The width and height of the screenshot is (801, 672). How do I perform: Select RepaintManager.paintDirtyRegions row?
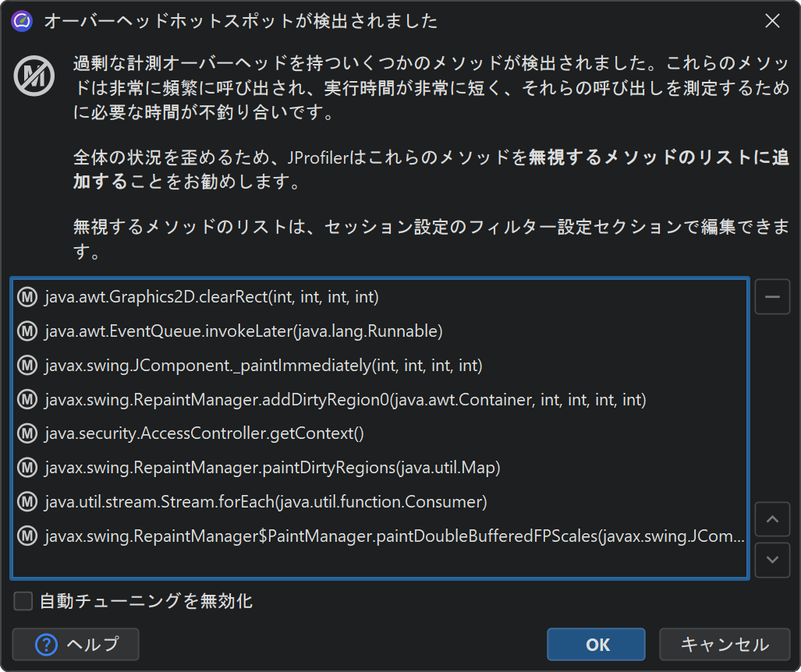pyautogui.click(x=380, y=467)
